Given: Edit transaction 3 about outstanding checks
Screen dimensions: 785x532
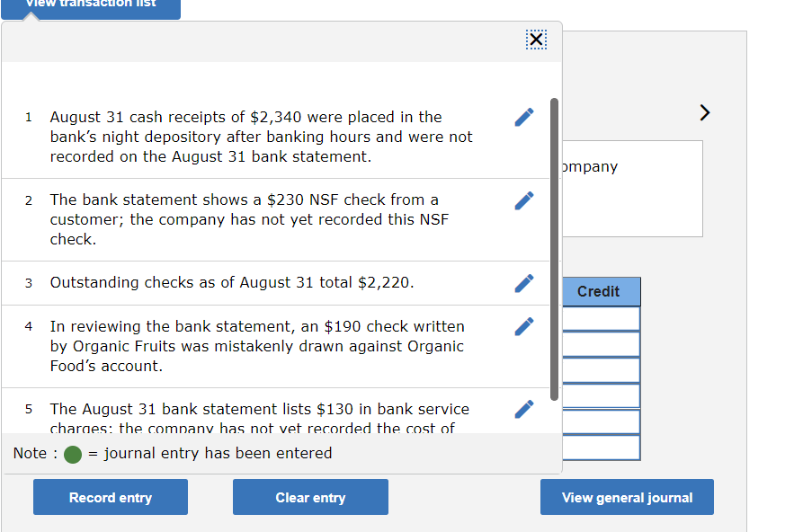Looking at the screenshot, I should (523, 282).
